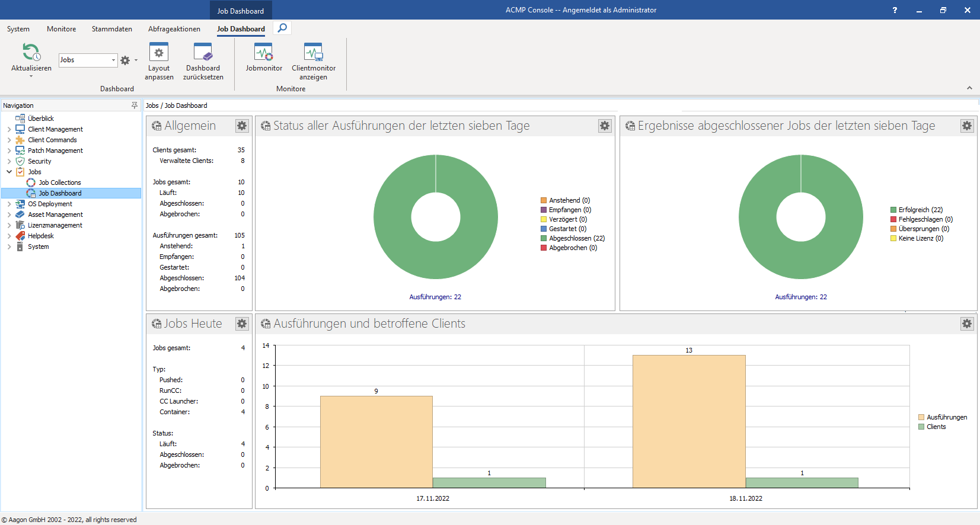This screenshot has width=980, height=525.
Task: Expand Client Management tree node
Action: [x=9, y=129]
